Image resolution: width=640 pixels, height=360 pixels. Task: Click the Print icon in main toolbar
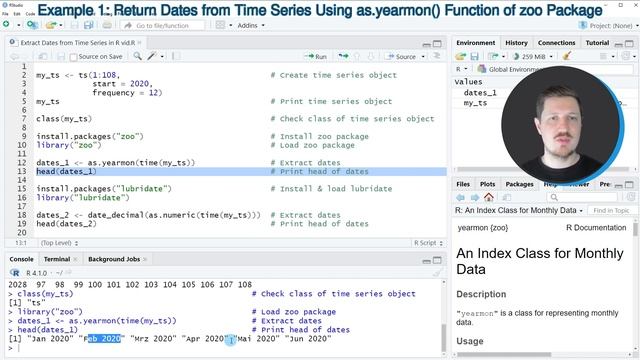107,25
